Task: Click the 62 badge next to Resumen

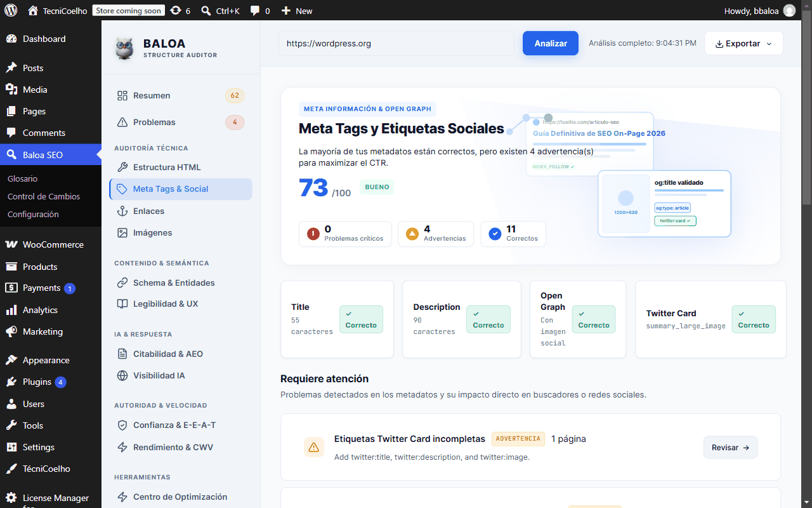Action: tap(235, 96)
